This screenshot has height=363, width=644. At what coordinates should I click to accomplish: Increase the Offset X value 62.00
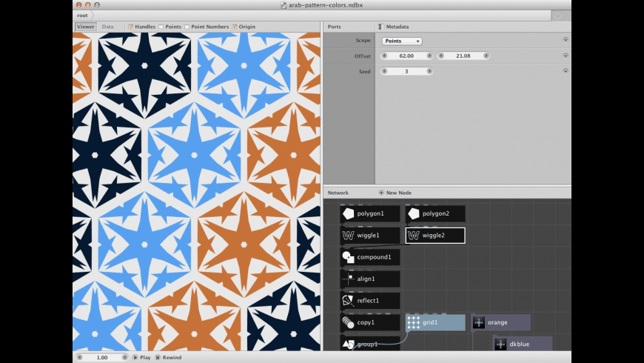(x=429, y=56)
